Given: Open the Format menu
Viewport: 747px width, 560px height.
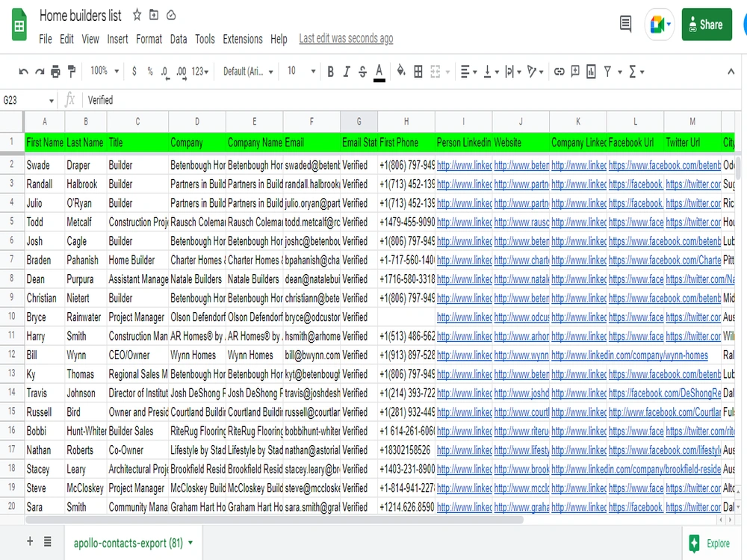Looking at the screenshot, I should pos(149,39).
